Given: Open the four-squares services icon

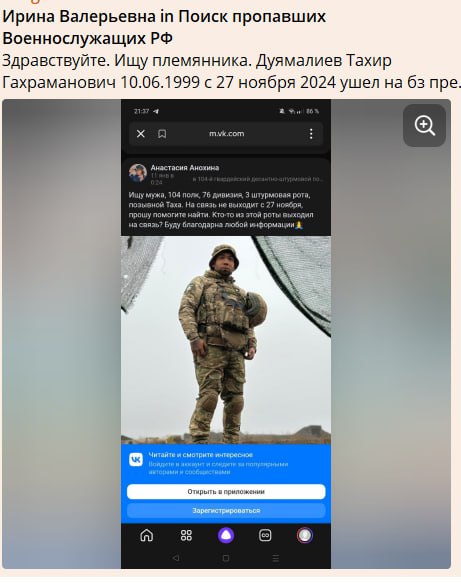Looking at the screenshot, I should (x=186, y=536).
